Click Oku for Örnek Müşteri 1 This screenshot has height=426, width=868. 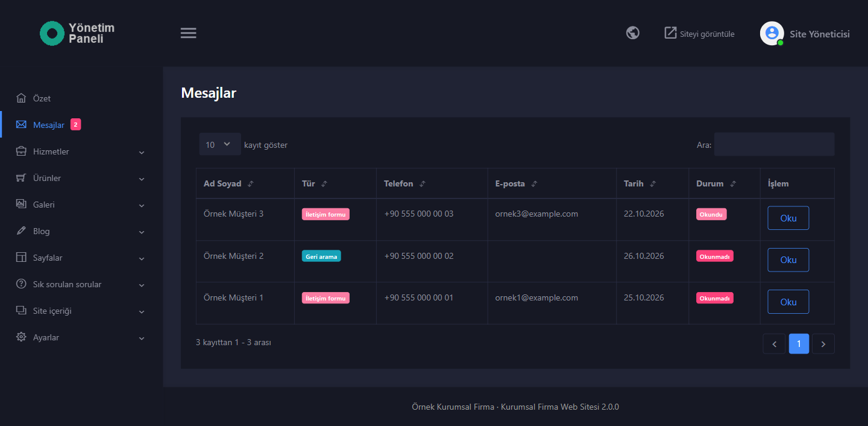pyautogui.click(x=788, y=302)
